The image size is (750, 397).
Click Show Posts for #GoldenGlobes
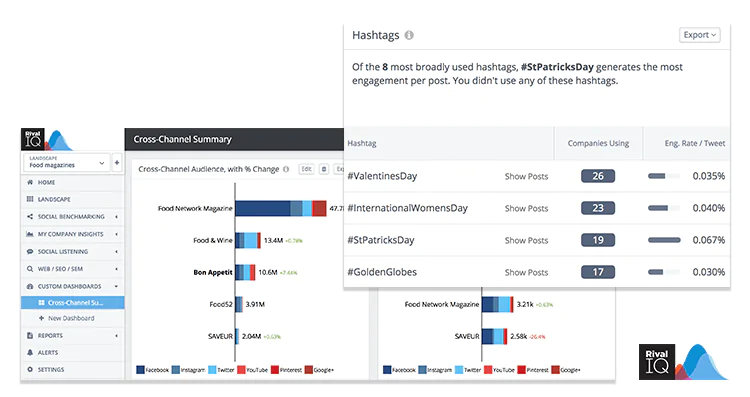click(x=526, y=273)
